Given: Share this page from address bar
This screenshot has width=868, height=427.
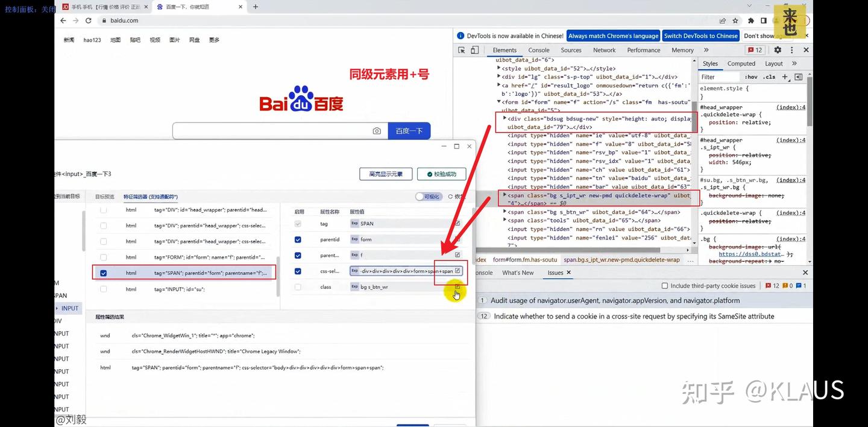Looking at the screenshot, I should [x=723, y=21].
